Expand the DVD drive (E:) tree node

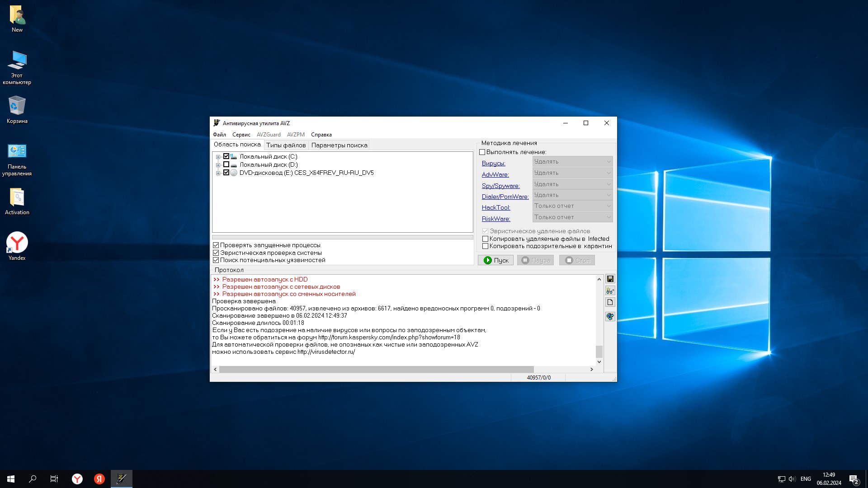[x=218, y=173]
